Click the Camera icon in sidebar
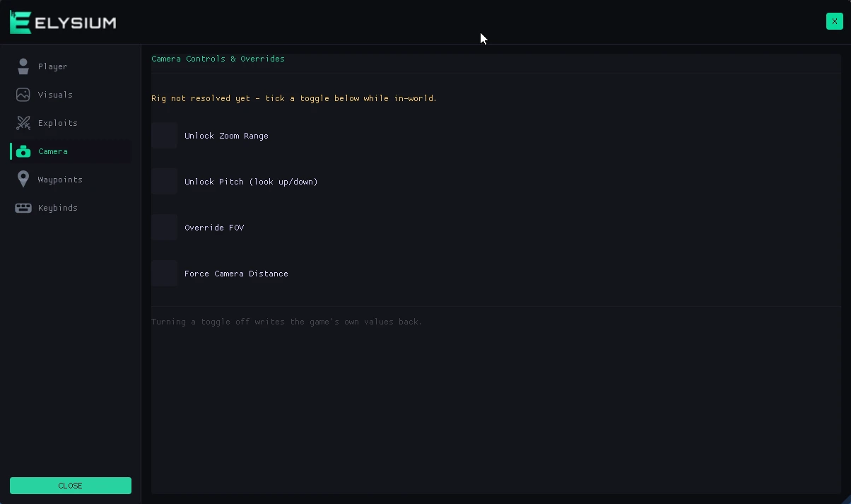Viewport: 851px width, 504px height. coord(23,151)
